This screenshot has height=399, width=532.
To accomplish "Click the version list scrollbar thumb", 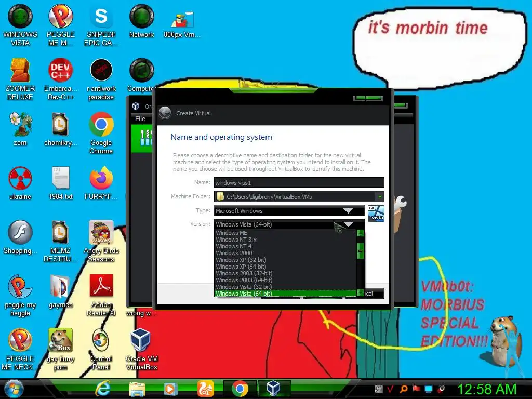I will [x=361, y=251].
